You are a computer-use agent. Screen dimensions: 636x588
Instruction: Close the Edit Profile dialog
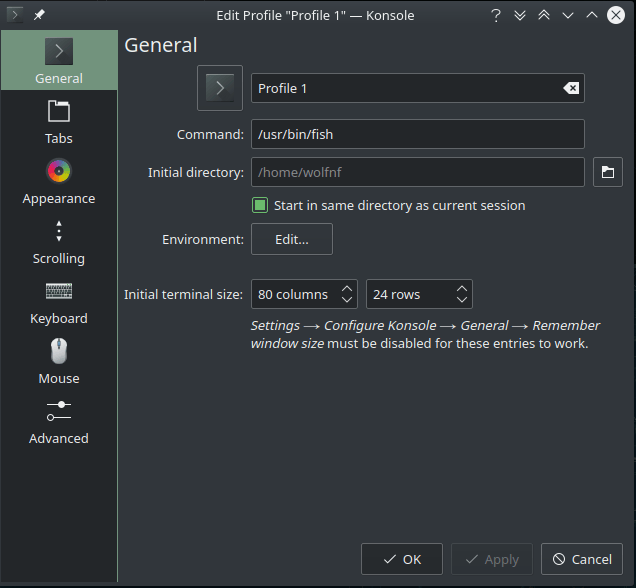616,15
